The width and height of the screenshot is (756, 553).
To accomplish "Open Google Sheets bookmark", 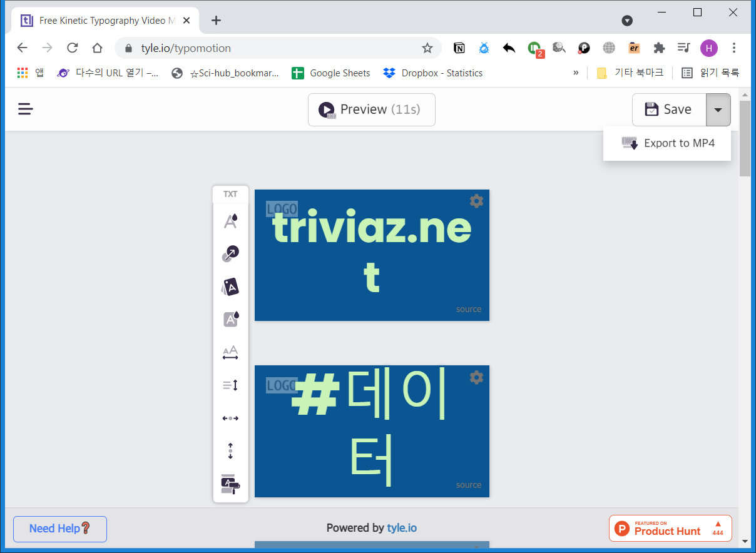I will coord(331,73).
